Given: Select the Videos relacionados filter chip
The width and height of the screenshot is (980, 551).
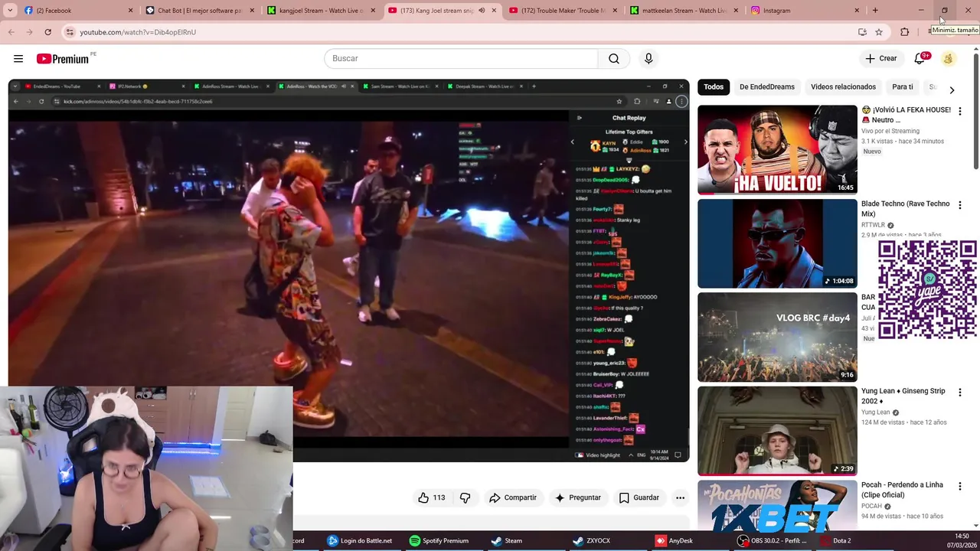Looking at the screenshot, I should (843, 87).
